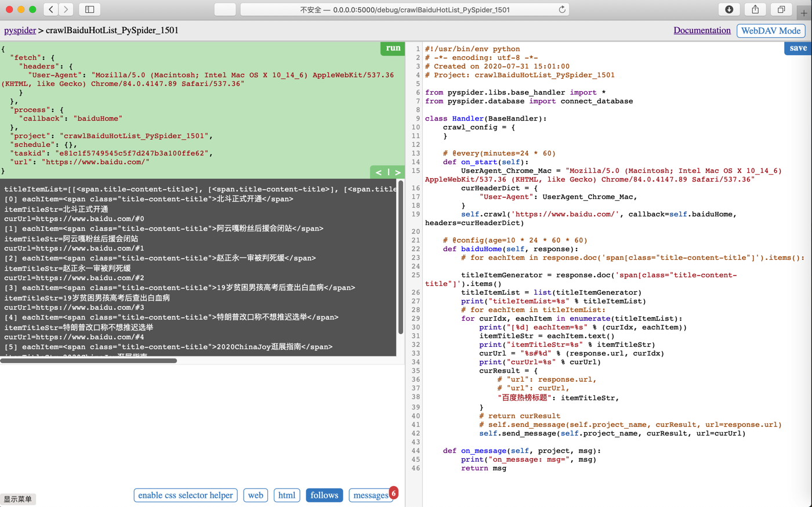Click the project name crawlBaiduHotList_PySpider_1501 breadcrumb
812x507 pixels.
tap(112, 30)
